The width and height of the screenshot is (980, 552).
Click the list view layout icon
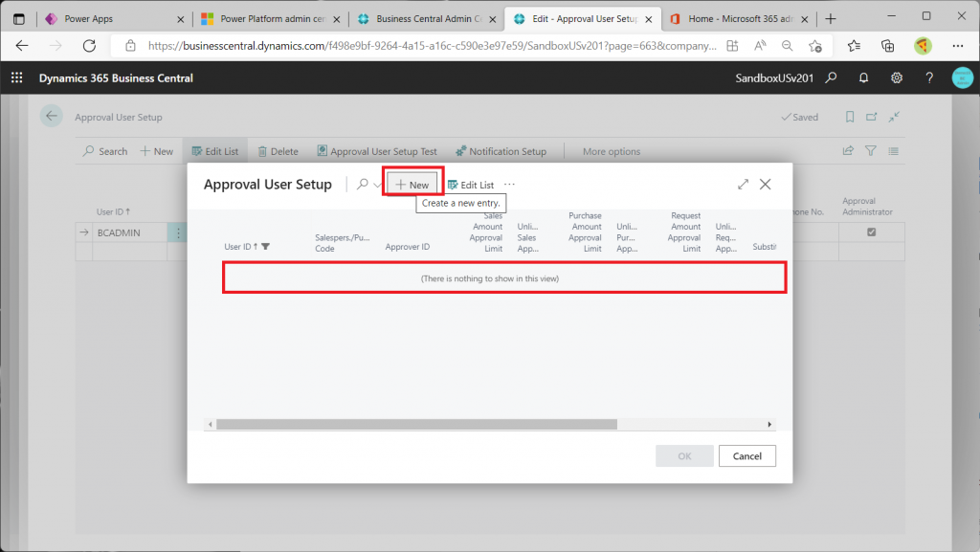click(894, 150)
